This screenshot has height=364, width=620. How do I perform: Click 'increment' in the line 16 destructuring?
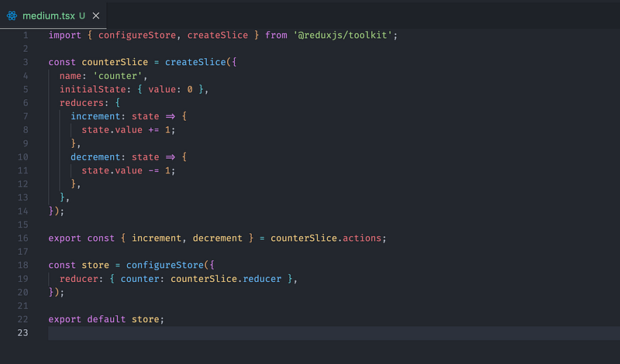(x=157, y=238)
